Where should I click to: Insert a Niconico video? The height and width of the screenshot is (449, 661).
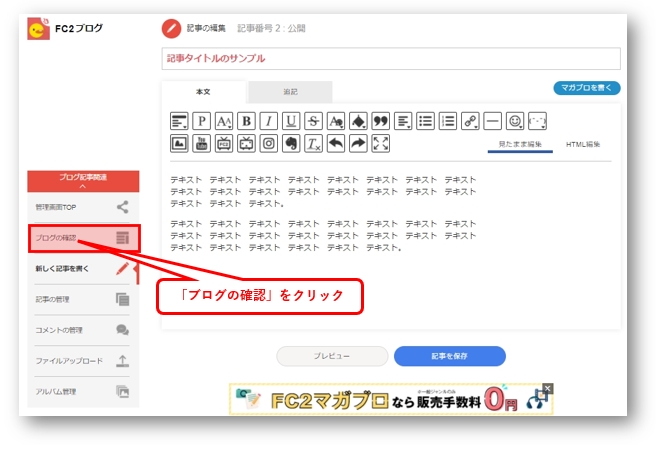coord(246,143)
